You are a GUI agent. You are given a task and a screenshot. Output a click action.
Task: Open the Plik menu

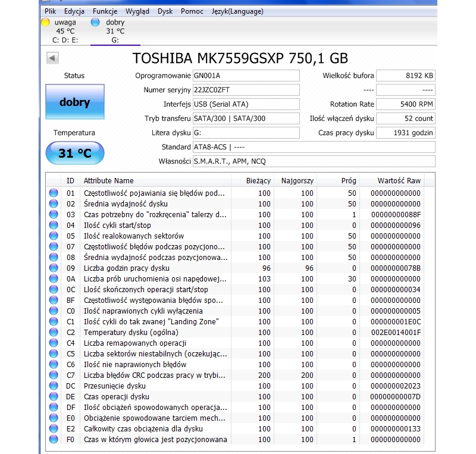pos(50,11)
